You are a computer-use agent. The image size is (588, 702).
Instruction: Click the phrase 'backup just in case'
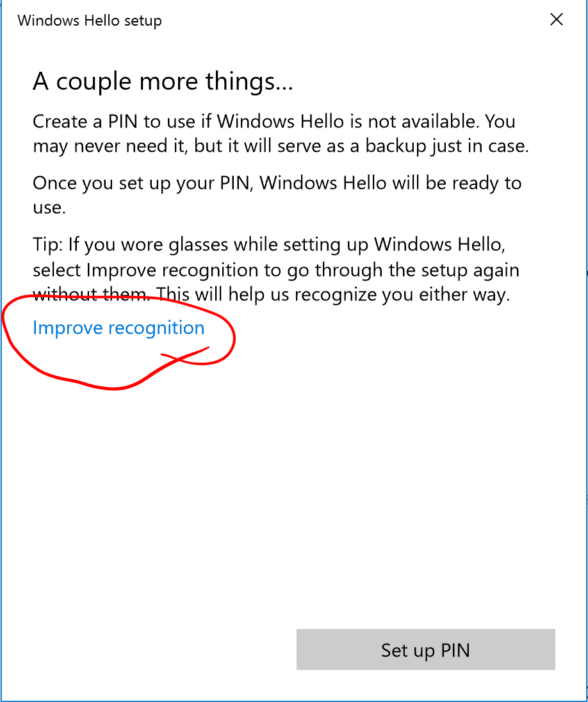446,147
